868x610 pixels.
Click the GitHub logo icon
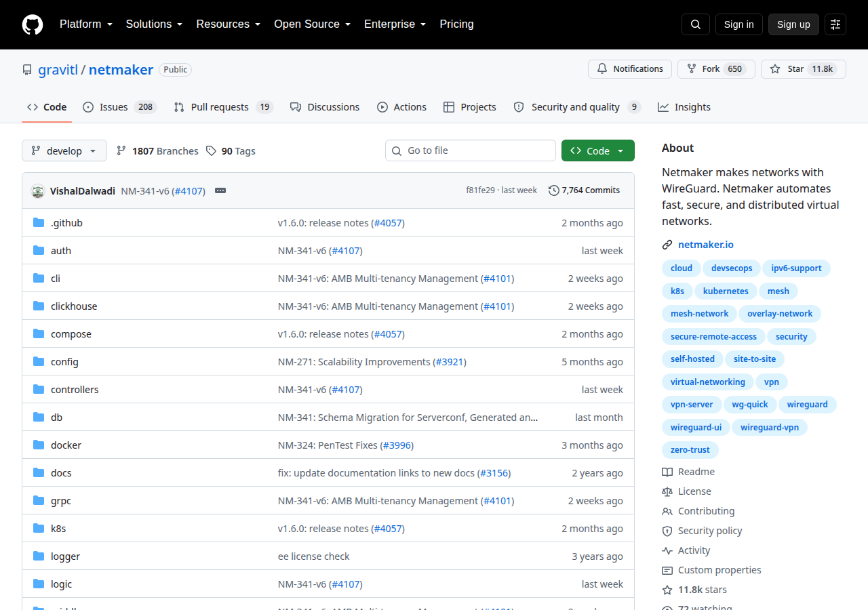(x=33, y=24)
